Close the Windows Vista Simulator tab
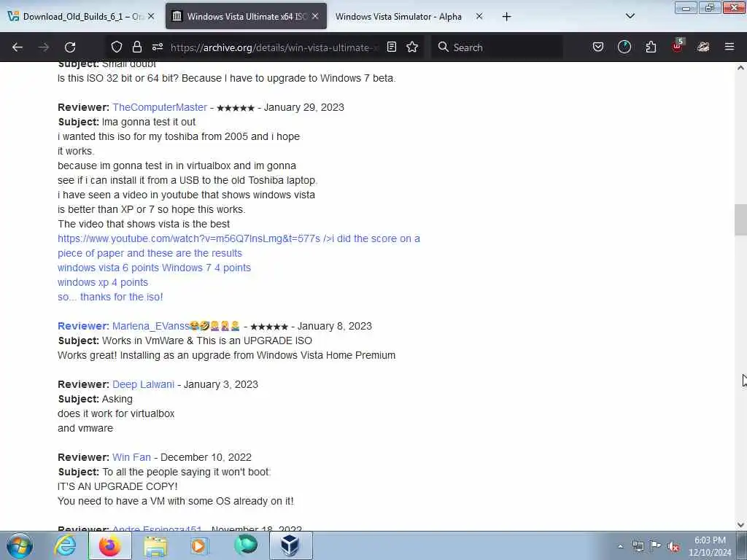This screenshot has width=747, height=560. pyautogui.click(x=479, y=16)
